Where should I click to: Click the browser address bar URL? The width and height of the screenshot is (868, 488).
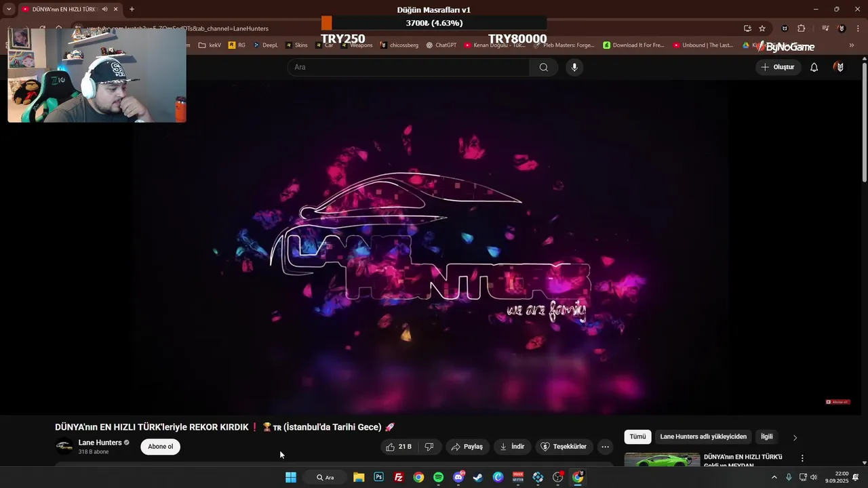[178, 28]
